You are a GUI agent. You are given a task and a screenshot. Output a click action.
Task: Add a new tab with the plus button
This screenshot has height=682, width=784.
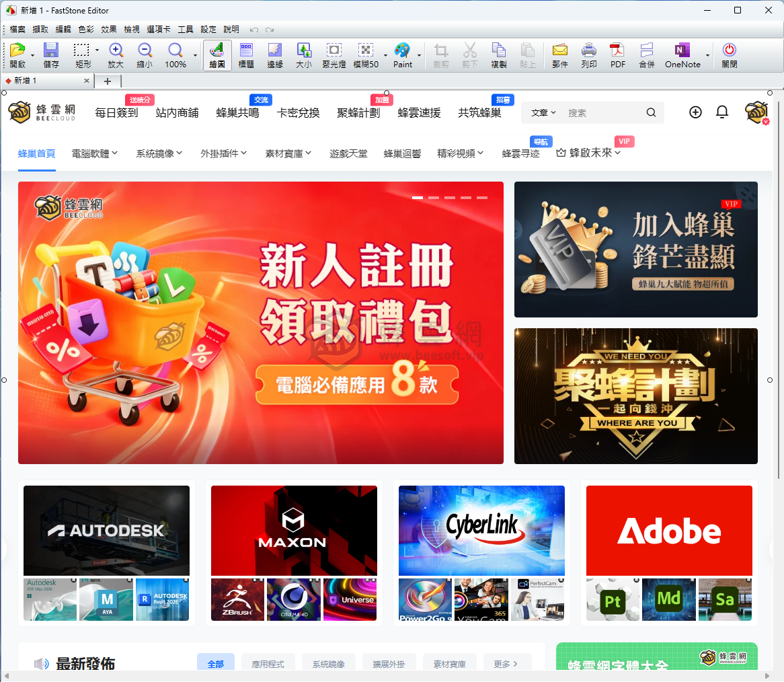pos(108,81)
